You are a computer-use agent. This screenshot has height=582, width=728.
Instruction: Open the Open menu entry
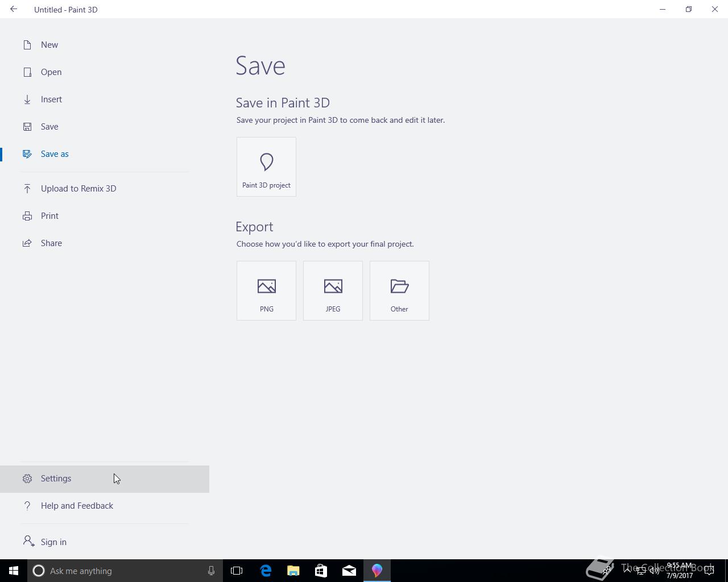click(105, 72)
